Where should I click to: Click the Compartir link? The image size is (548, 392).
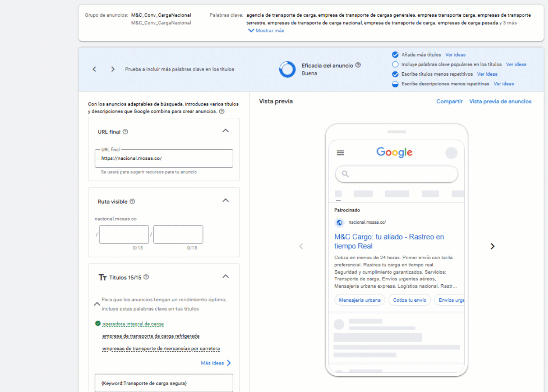pos(449,102)
